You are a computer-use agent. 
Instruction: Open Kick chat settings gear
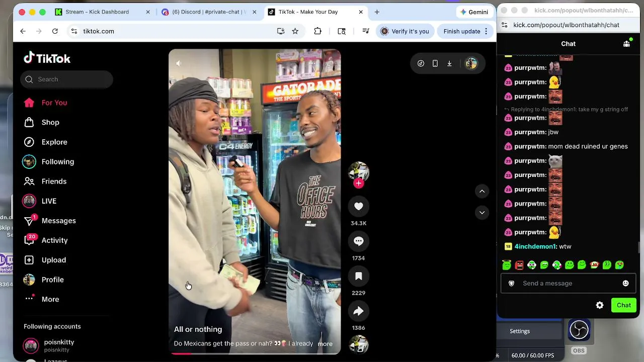[x=600, y=305]
